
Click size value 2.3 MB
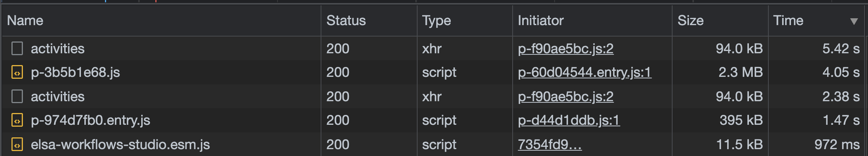[x=741, y=72]
